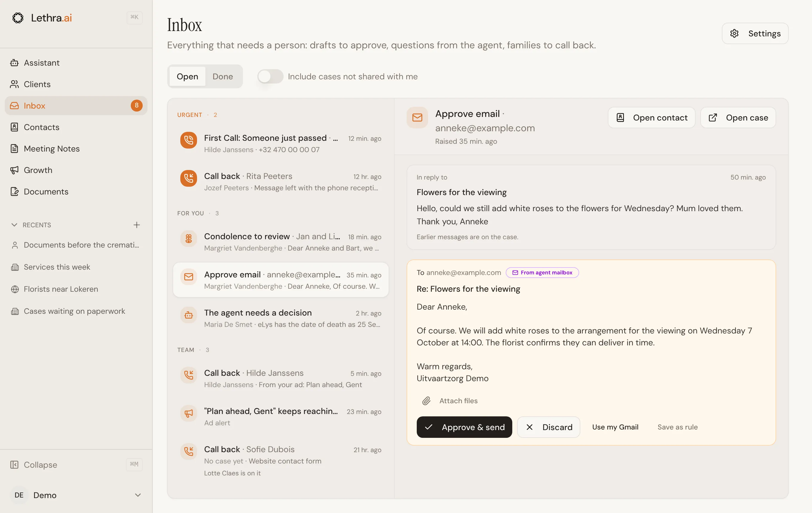Click Save as rule link
Viewport: 812px width, 513px height.
click(677, 427)
